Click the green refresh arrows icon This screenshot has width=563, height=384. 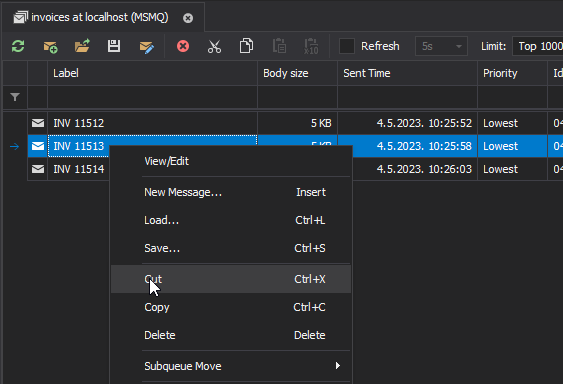(x=18, y=46)
